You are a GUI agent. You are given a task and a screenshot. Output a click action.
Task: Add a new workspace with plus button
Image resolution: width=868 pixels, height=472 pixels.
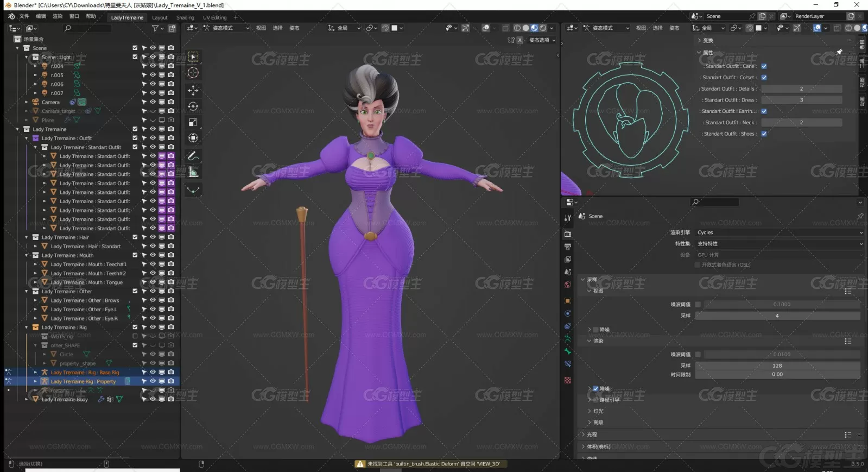point(237,17)
